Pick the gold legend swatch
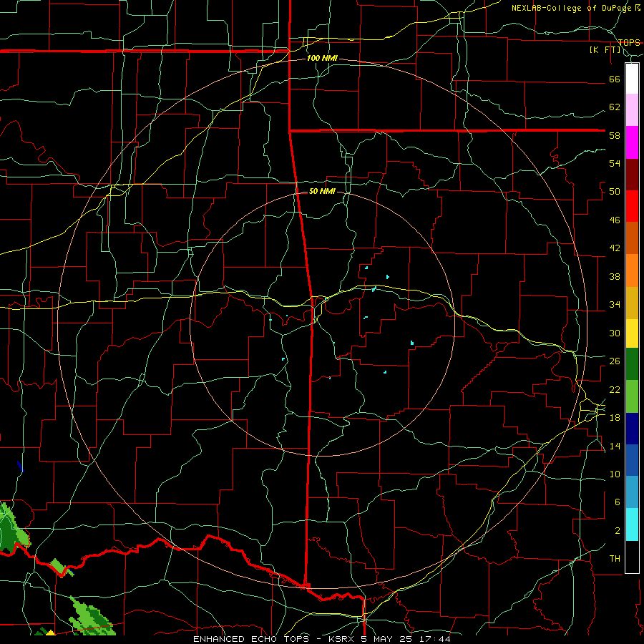The width and height of the screenshot is (644, 644). [632, 303]
